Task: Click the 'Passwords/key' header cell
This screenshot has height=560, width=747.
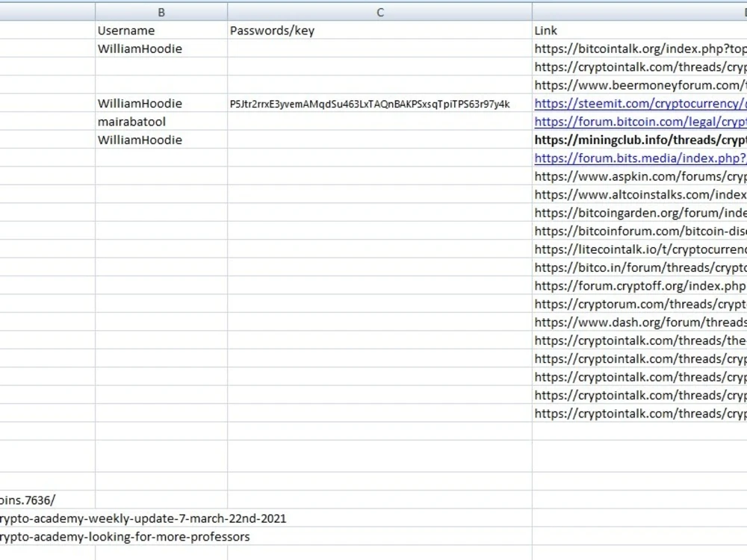Action: click(379, 31)
